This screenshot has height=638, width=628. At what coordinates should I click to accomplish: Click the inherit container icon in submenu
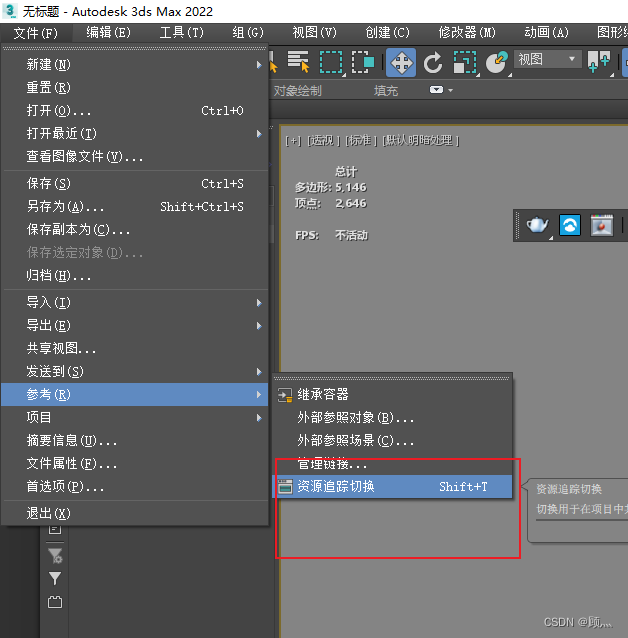click(x=285, y=395)
